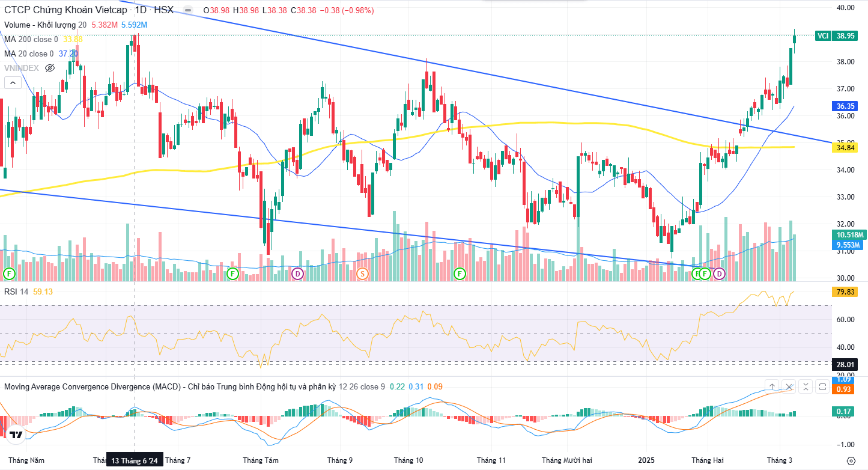Maximize the MACD pane with the square icon
The image size is (868, 470).
(x=823, y=386)
